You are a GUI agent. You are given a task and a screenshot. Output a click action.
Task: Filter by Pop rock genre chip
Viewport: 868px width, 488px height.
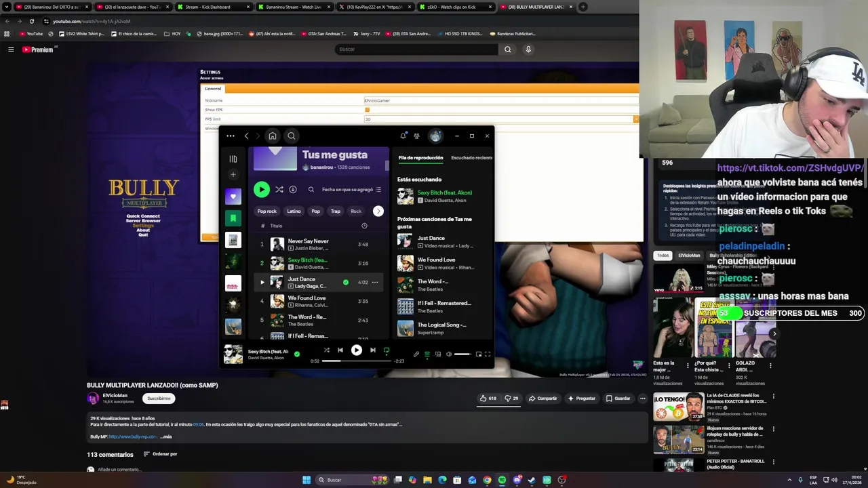(x=267, y=211)
